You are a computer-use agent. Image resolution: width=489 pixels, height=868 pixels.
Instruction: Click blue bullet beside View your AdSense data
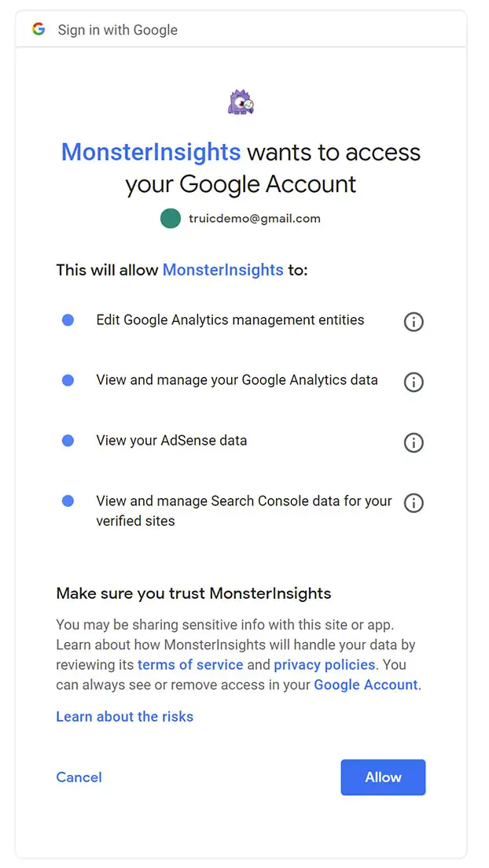point(68,441)
